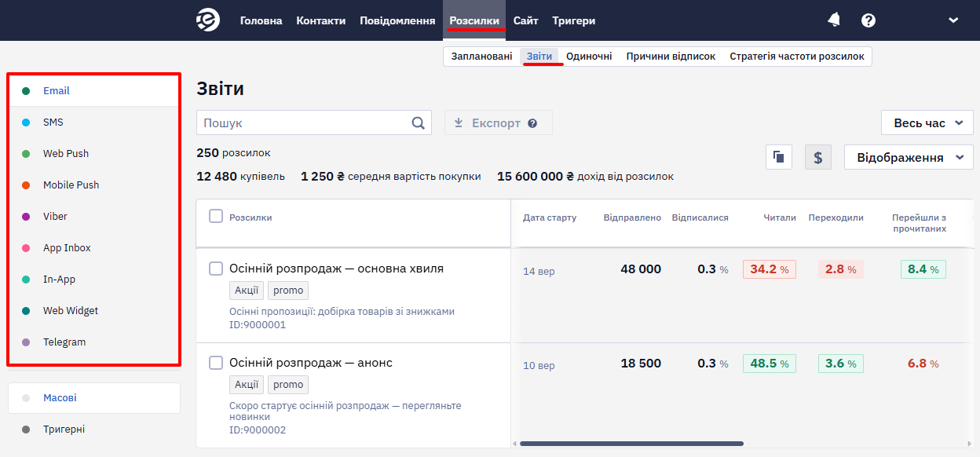Select the Web Widget channel
The height and width of the screenshot is (457, 980).
(94, 311)
